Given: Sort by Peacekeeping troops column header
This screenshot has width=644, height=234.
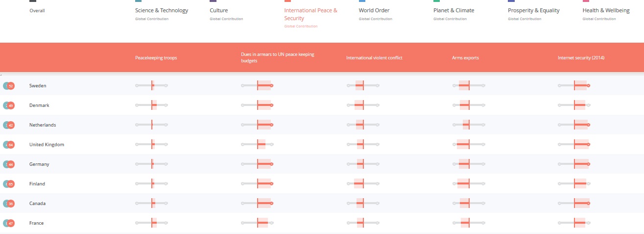Looking at the screenshot, I should (x=156, y=58).
